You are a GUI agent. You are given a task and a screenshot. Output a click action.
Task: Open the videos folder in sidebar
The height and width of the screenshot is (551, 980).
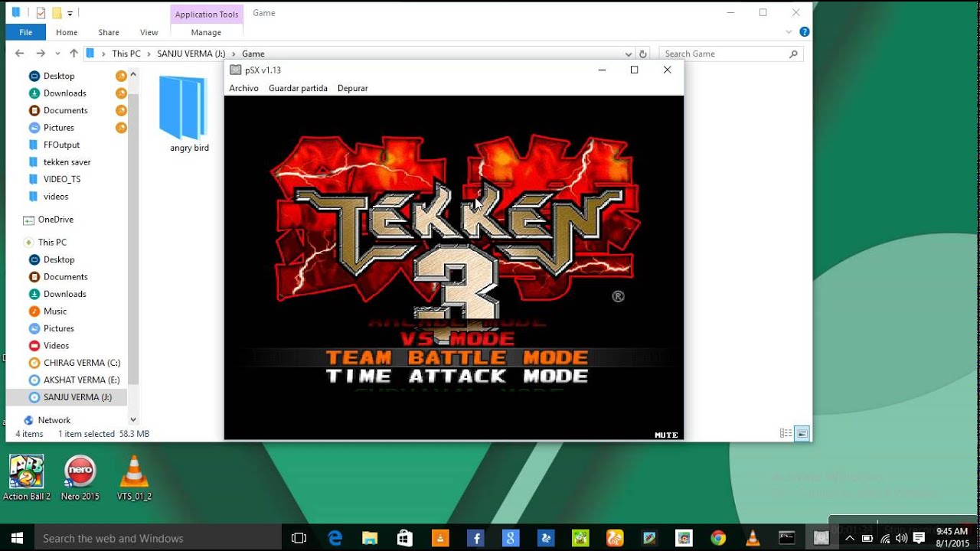(56, 197)
